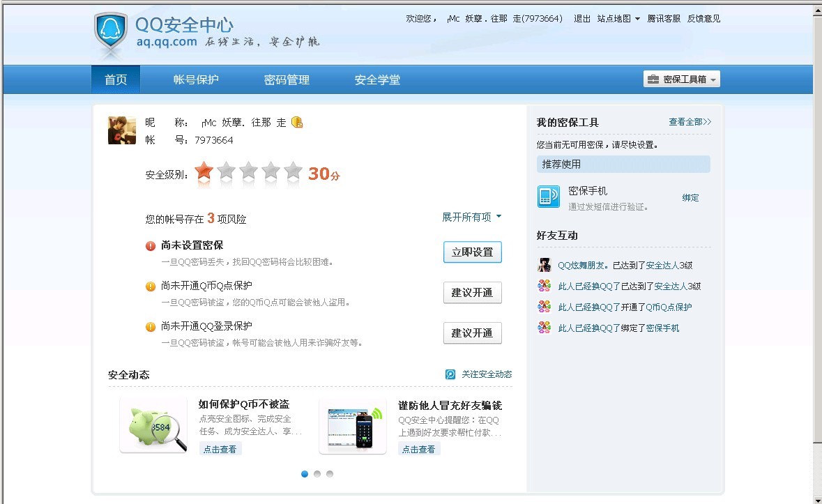The width and height of the screenshot is (822, 504).
Task: Click the 关注安全动态 follow icon
Action: pos(450,374)
